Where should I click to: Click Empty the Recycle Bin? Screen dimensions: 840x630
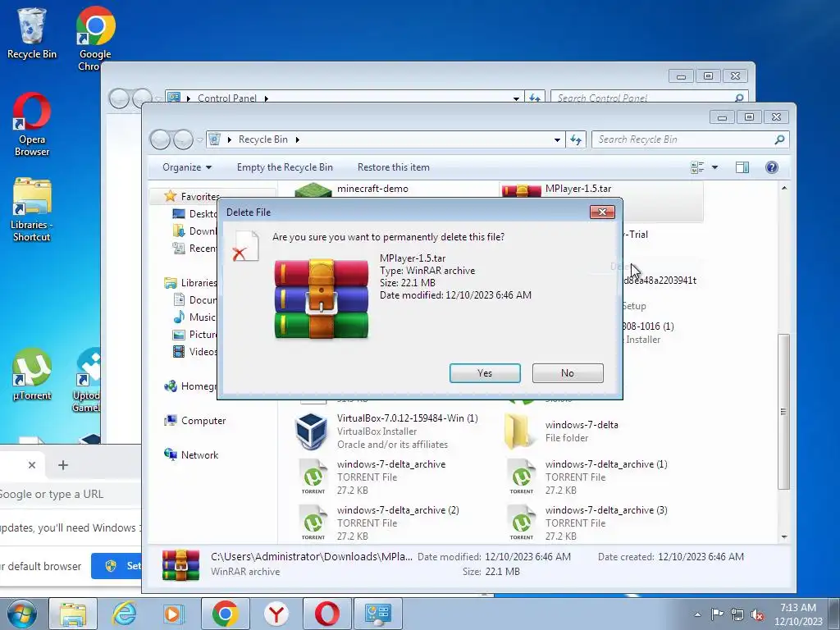(x=285, y=167)
